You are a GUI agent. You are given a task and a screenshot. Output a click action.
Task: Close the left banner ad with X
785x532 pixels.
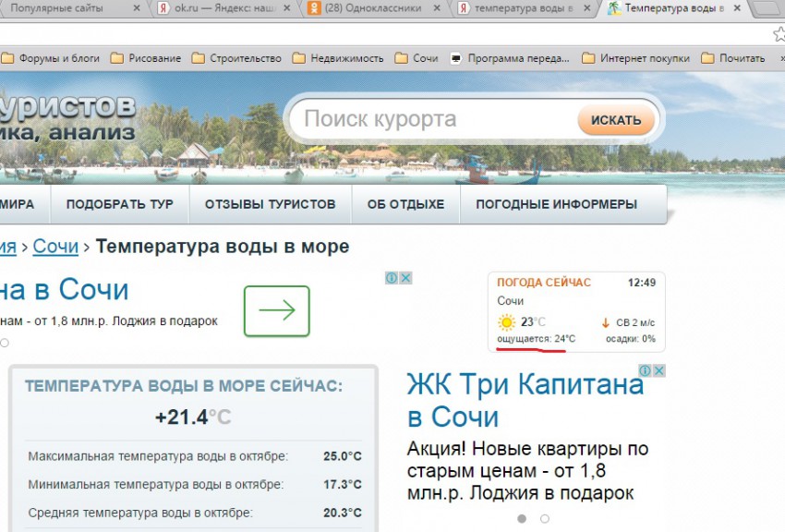point(405,278)
